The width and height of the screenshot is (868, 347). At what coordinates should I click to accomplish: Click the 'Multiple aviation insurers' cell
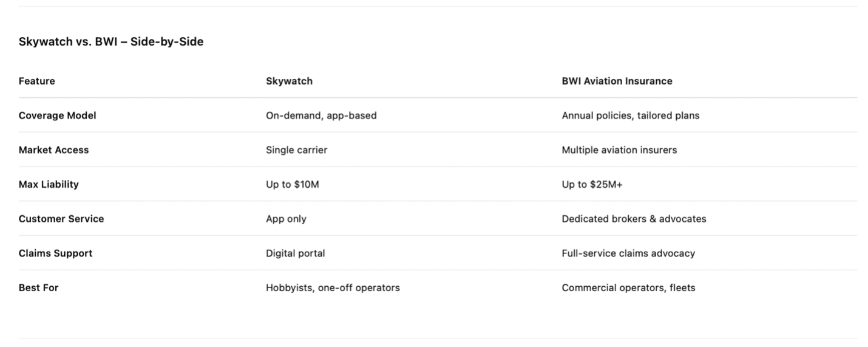[619, 150]
